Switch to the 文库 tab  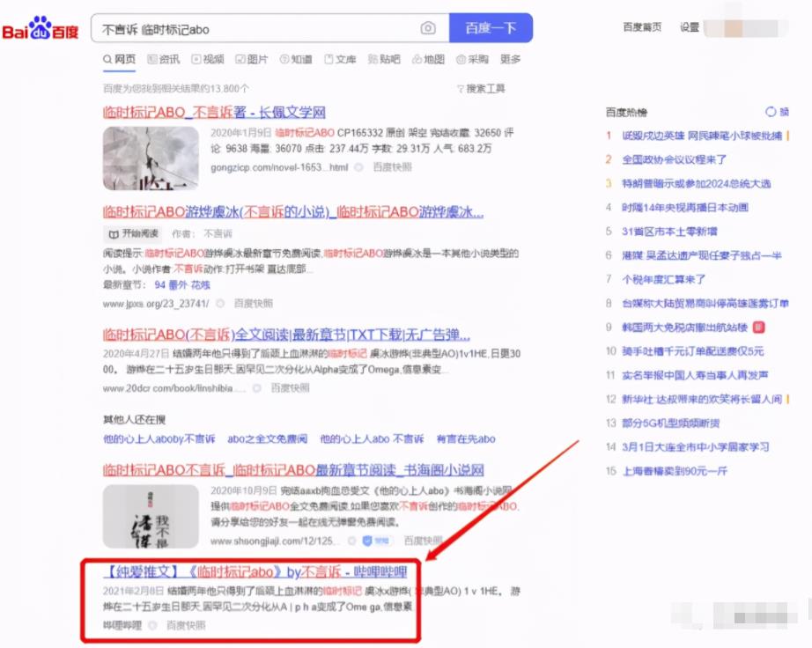pos(340,59)
